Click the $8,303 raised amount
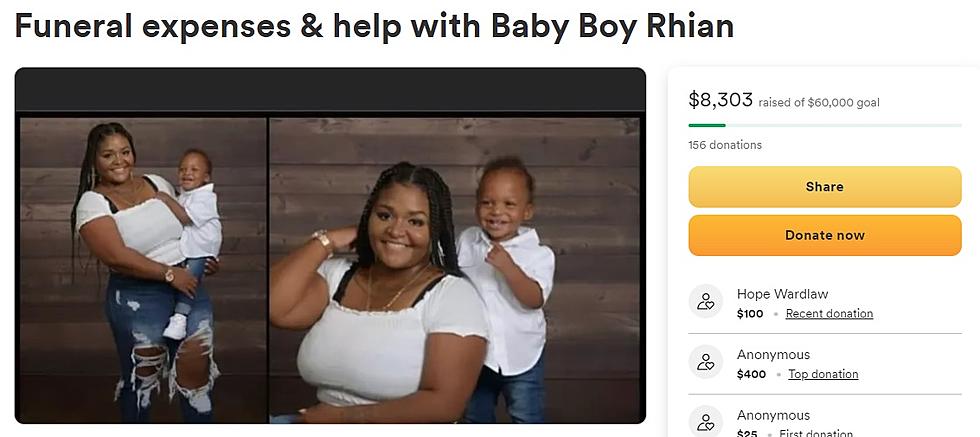 click(x=720, y=99)
